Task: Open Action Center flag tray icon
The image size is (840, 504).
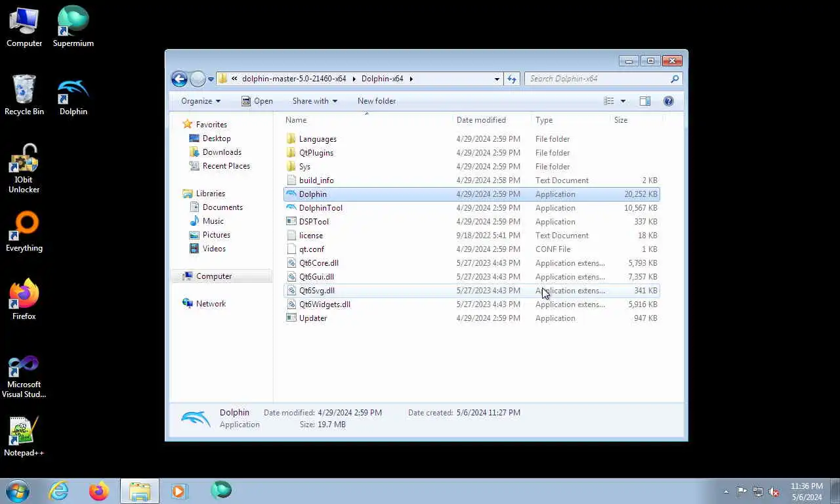Action: [742, 492]
